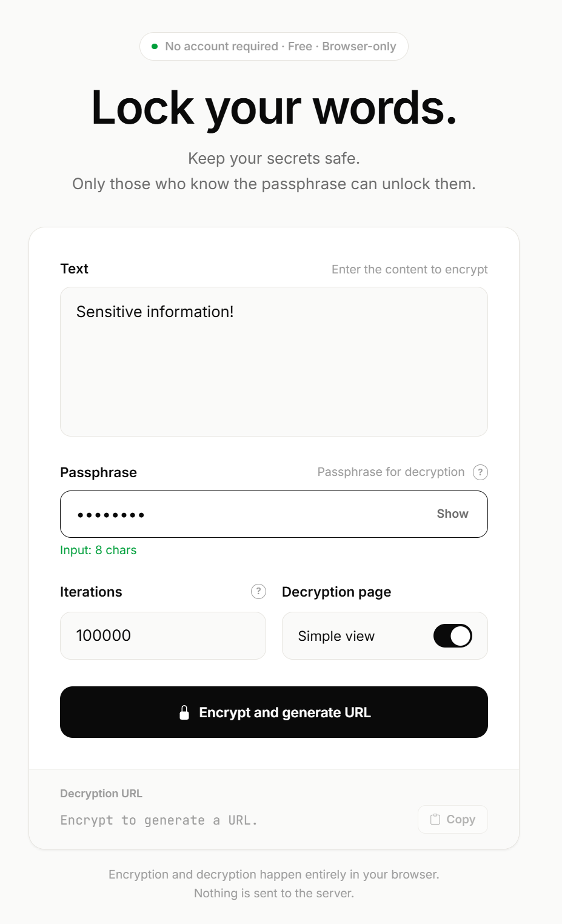The width and height of the screenshot is (562, 924).
Task: Select the Iterations number field
Action: [x=163, y=635]
